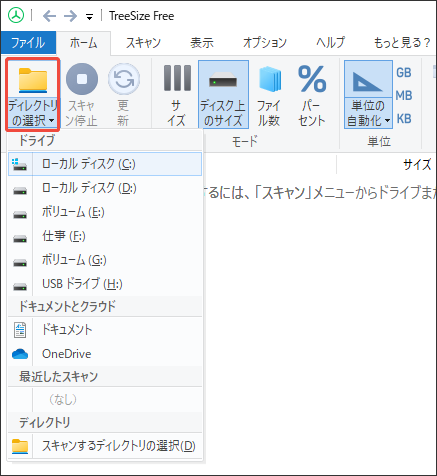The image size is (437, 476).
Task: Choose ボリューム (E:) drive
Action: [x=105, y=212]
